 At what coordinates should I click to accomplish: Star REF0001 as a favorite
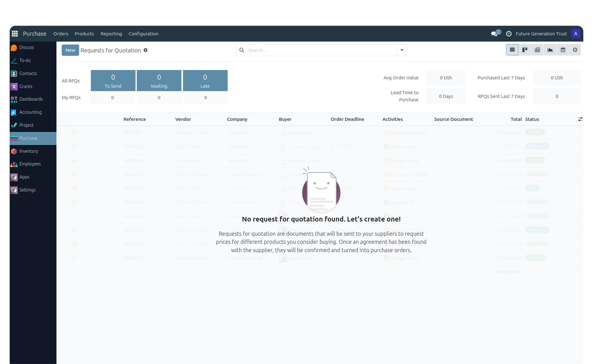tap(75, 132)
